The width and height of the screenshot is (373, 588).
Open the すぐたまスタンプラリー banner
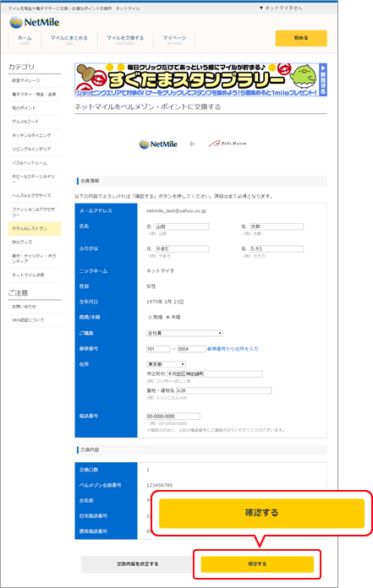tap(200, 79)
